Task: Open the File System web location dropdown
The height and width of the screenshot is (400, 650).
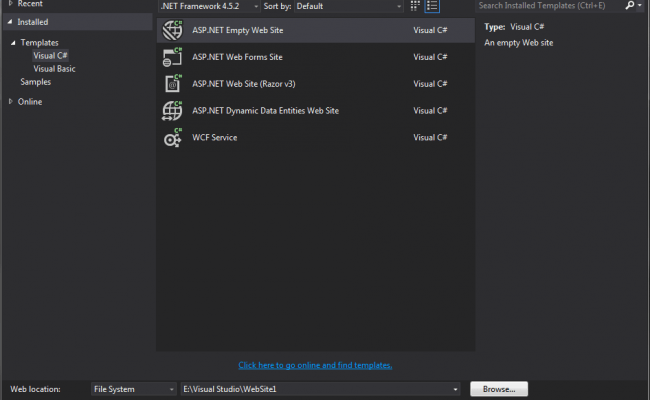Action: (133, 389)
